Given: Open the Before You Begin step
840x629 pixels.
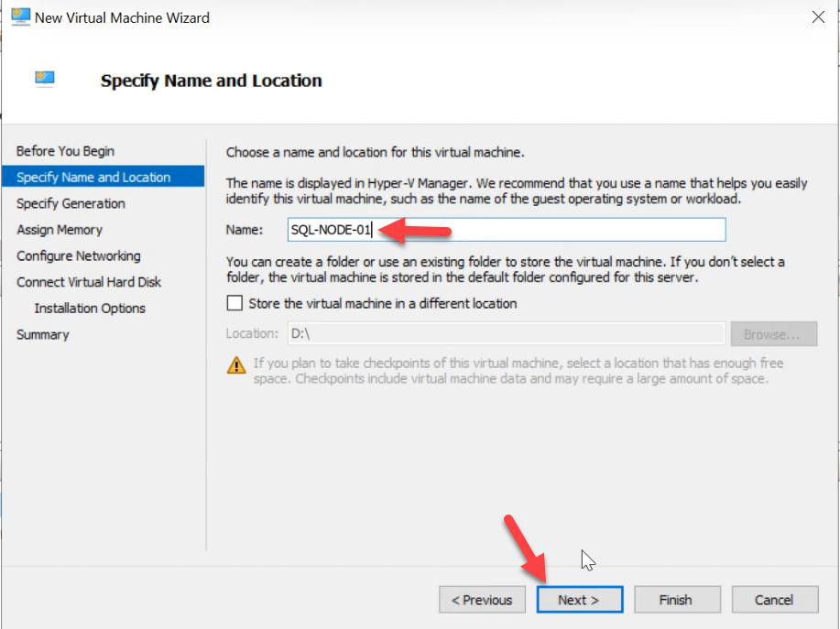Looking at the screenshot, I should click(x=65, y=151).
